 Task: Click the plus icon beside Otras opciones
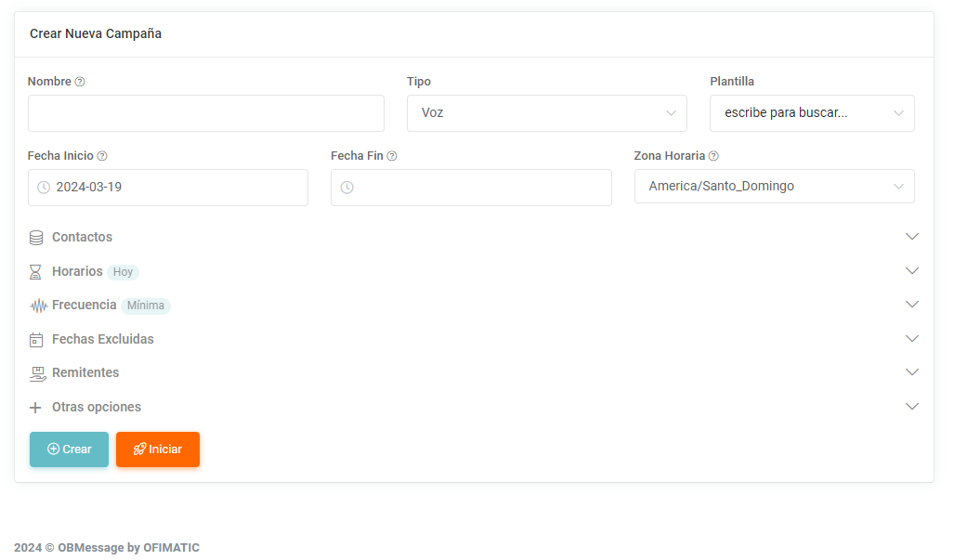point(36,408)
